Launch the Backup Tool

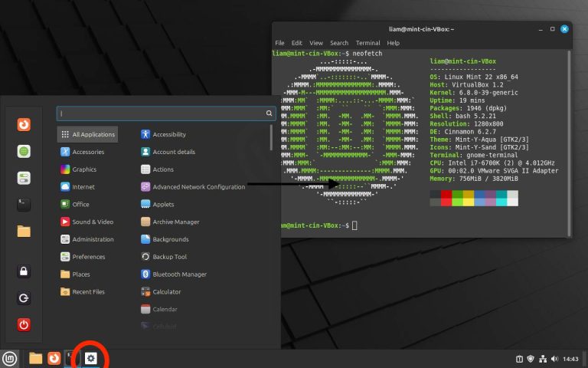164,257
